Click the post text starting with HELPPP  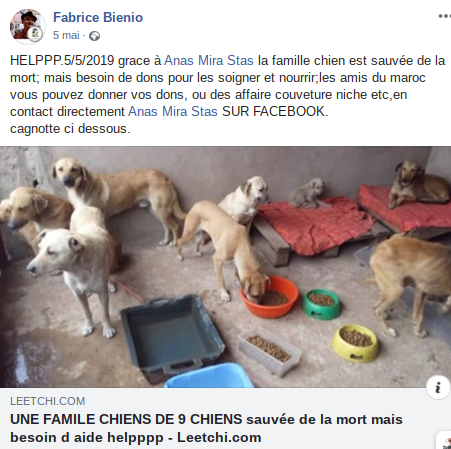pos(228,95)
